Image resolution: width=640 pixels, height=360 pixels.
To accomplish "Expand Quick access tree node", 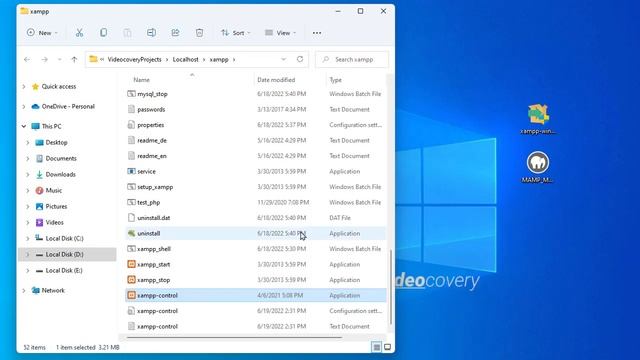I will point(24,87).
